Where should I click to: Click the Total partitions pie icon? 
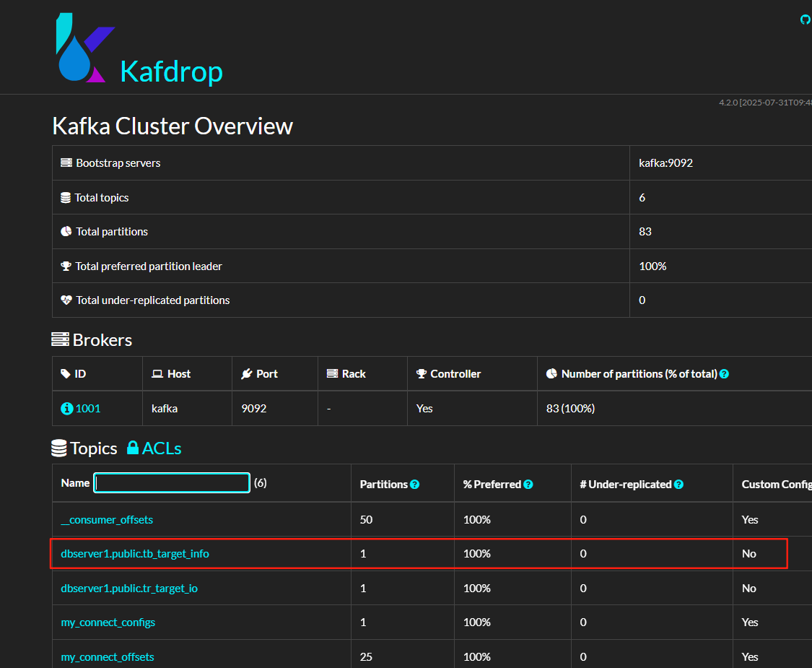[66, 232]
